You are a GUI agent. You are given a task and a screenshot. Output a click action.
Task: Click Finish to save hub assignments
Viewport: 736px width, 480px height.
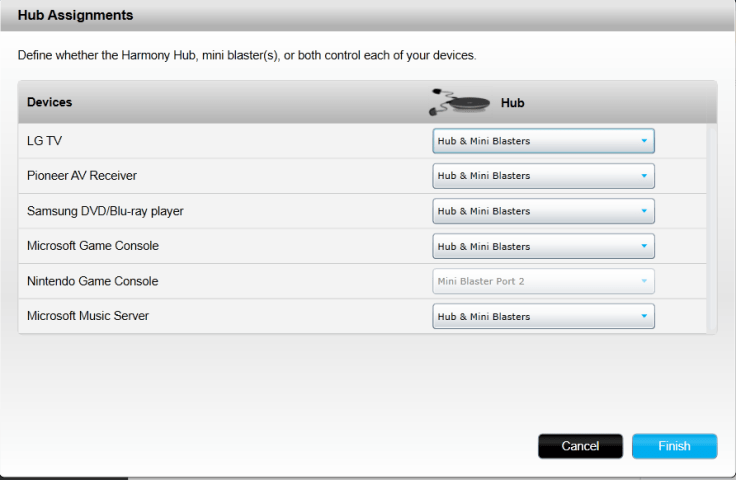[674, 446]
